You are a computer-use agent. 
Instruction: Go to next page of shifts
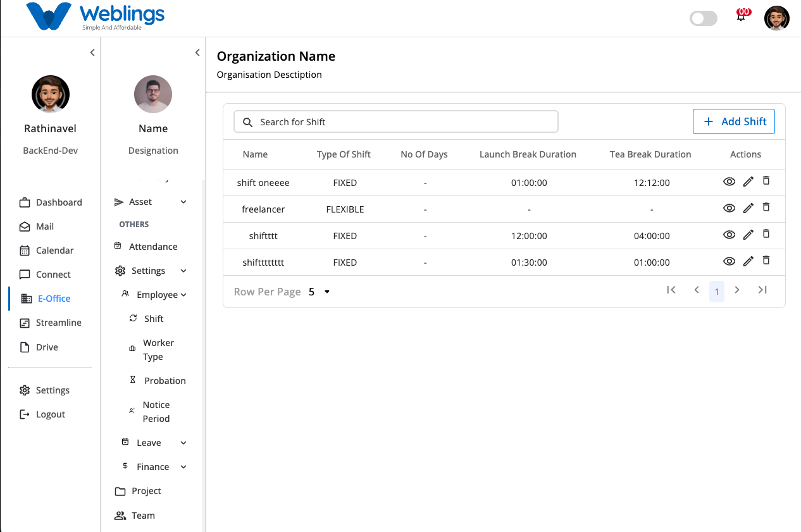click(x=737, y=290)
